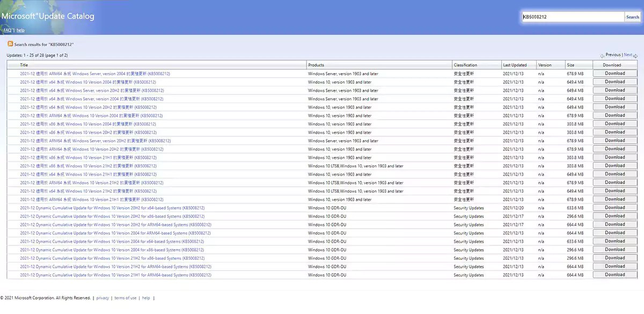This screenshot has width=644, height=314.
Task: Open ARM64 Windows 10 Version 20H2 title link
Action: click(x=92, y=149)
